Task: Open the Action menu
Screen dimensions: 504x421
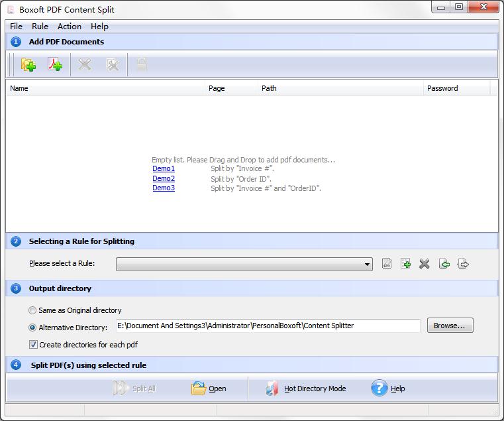Action: (70, 27)
